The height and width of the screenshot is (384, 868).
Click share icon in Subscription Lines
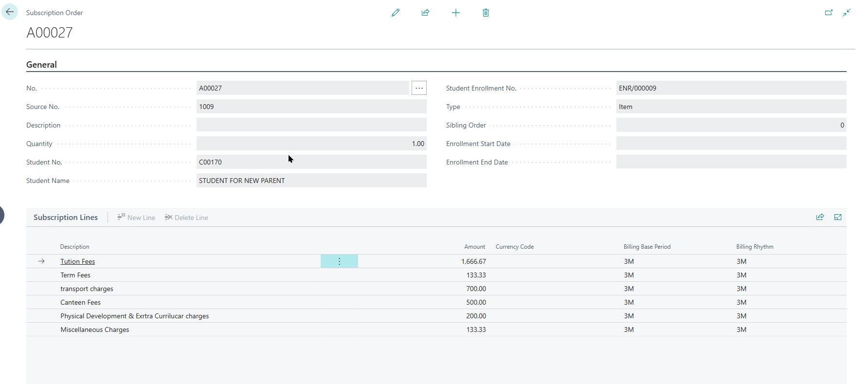820,217
